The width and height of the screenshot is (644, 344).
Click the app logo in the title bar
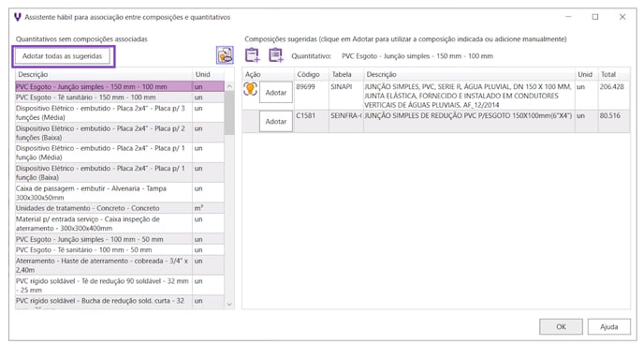coord(17,17)
